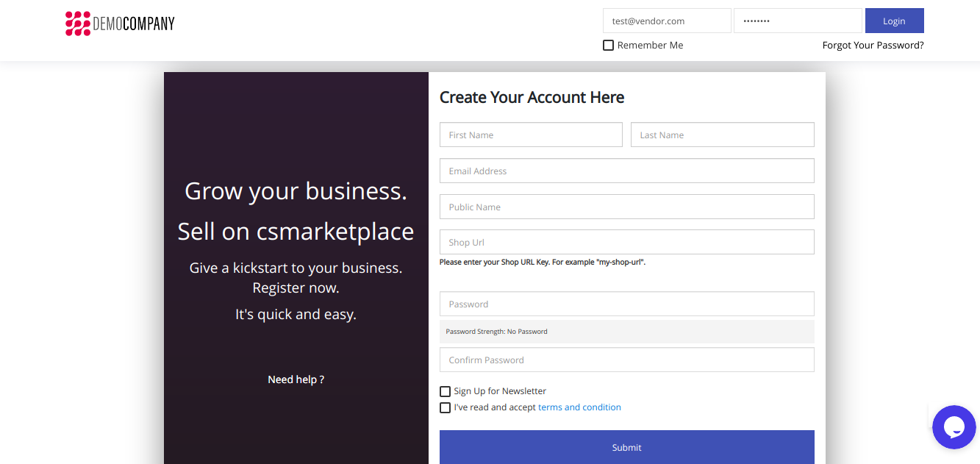This screenshot has height=464, width=980.
Task: Click the header login password field
Action: tap(797, 21)
